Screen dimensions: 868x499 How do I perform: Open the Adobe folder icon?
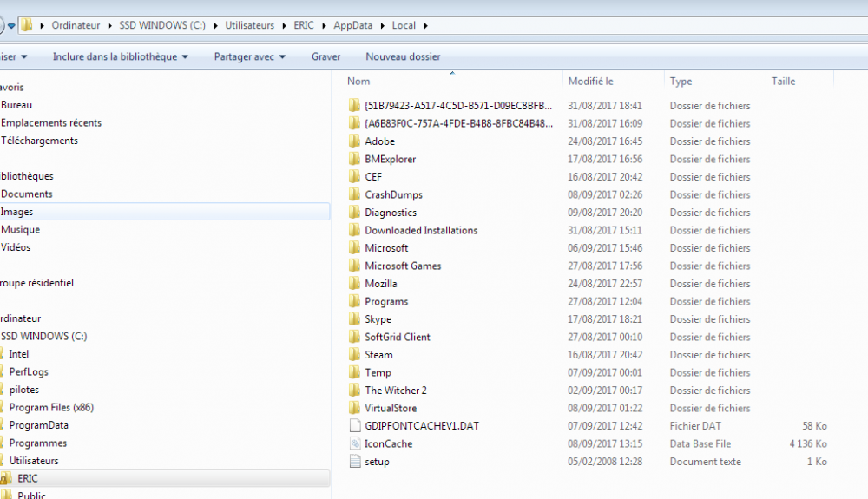point(354,141)
